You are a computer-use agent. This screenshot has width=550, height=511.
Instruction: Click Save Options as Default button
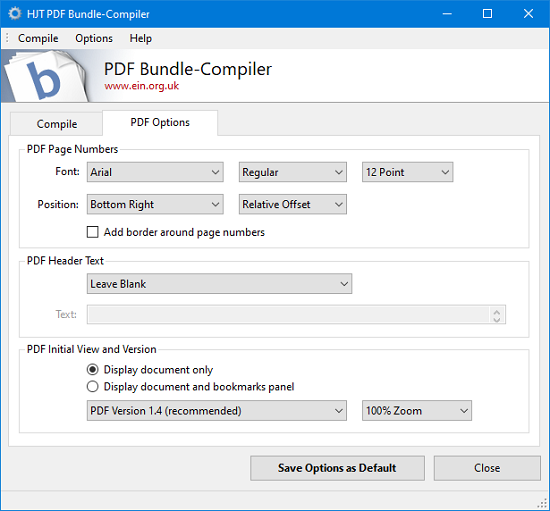pyautogui.click(x=337, y=468)
